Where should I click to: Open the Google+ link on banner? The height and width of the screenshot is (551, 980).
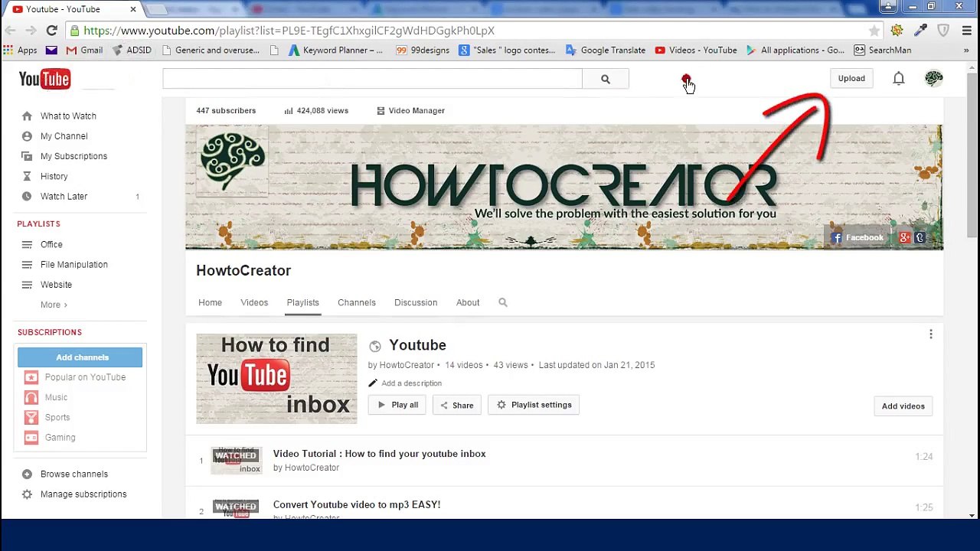[904, 237]
